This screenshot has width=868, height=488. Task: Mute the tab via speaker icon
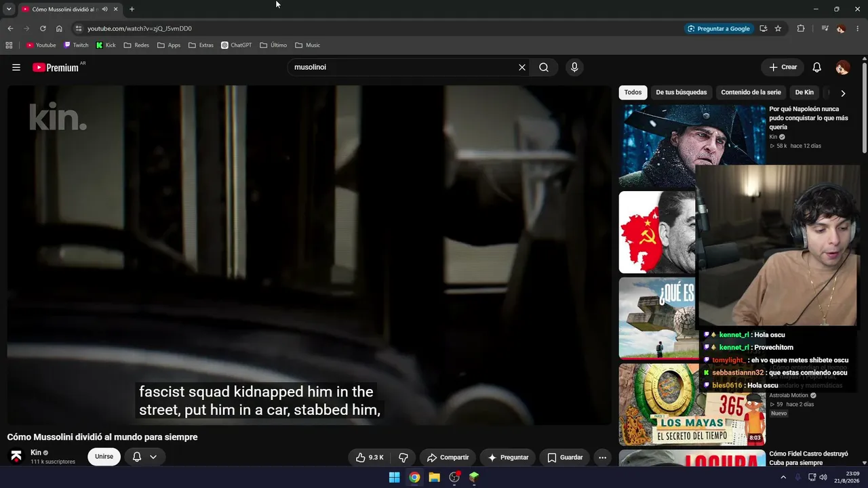click(x=104, y=9)
